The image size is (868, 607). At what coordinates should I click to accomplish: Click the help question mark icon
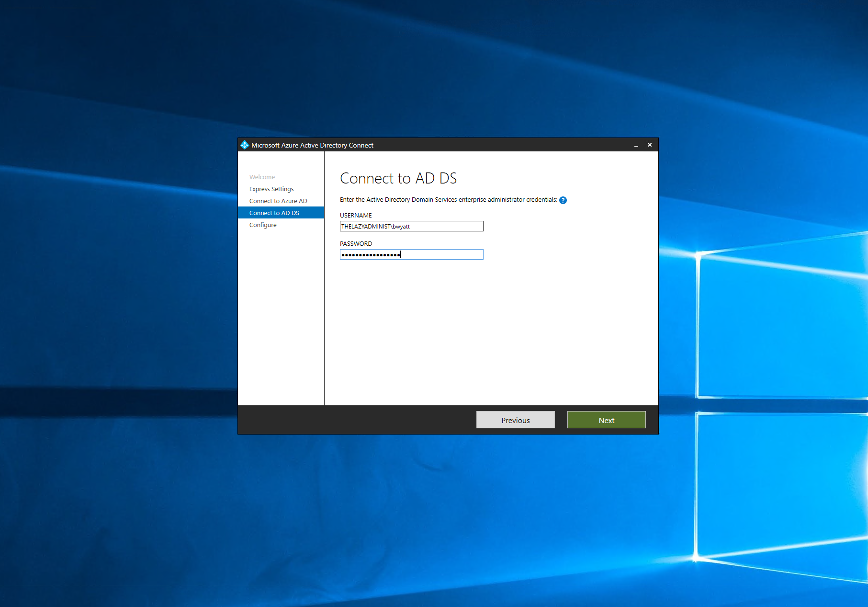coord(563,200)
